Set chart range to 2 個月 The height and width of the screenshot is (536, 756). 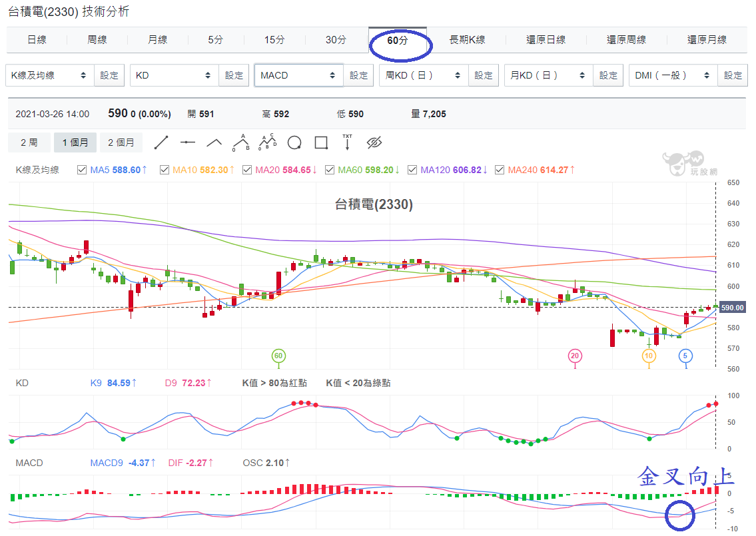(121, 142)
